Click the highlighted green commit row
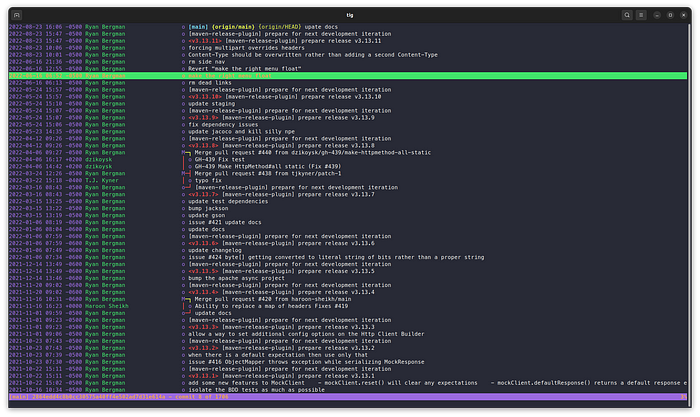700x417 pixels. 348,76
